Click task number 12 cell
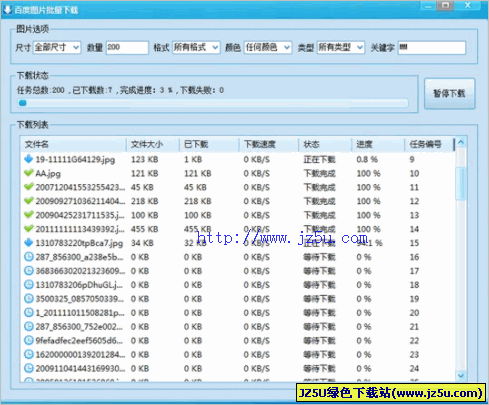 click(414, 201)
